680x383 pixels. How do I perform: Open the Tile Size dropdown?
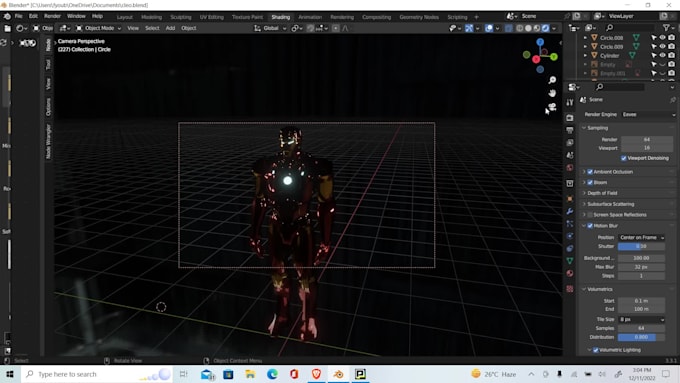click(641, 320)
